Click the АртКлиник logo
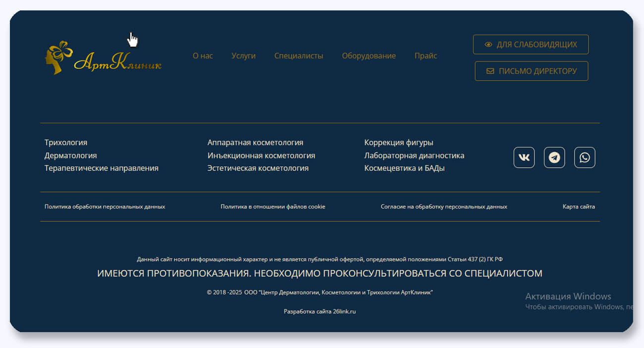 (x=103, y=58)
